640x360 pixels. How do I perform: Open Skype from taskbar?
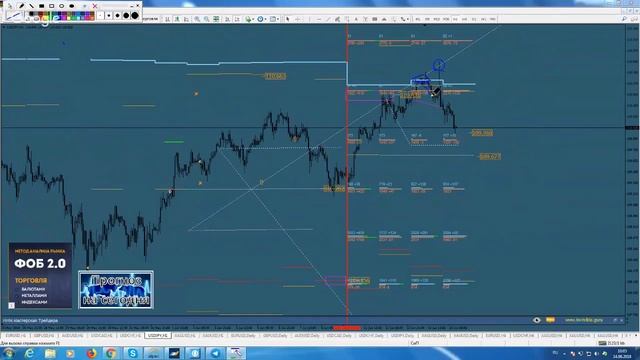click(133, 353)
